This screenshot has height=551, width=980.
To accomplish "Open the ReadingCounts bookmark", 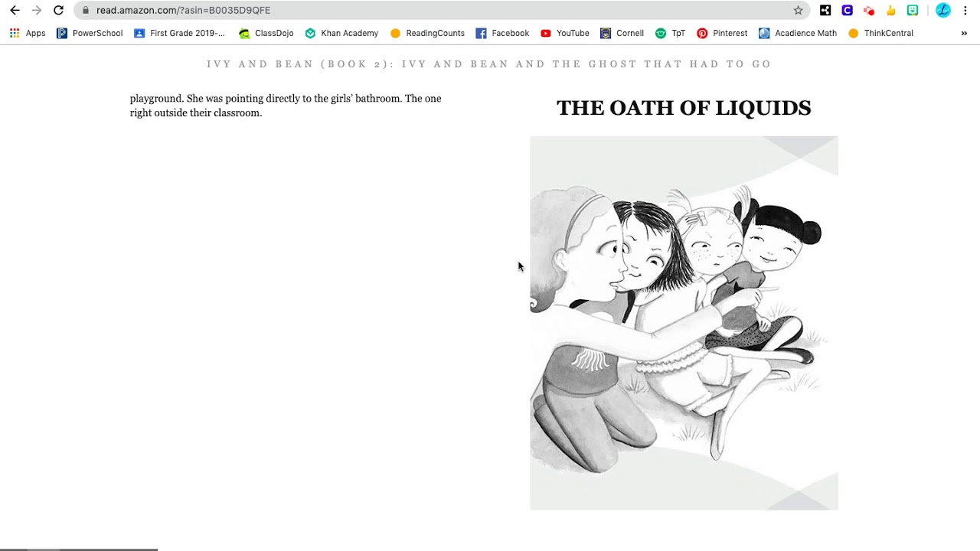I will pos(427,33).
